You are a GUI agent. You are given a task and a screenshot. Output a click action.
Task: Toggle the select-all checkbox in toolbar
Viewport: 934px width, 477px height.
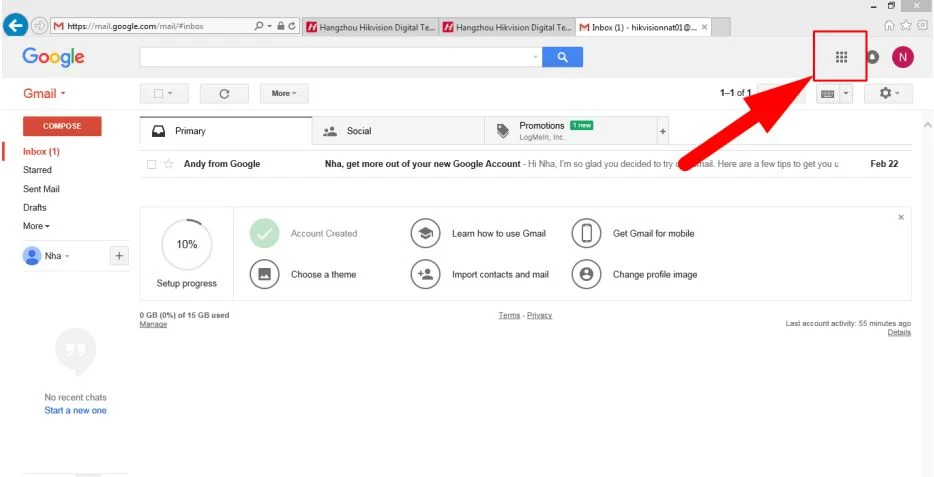point(158,93)
